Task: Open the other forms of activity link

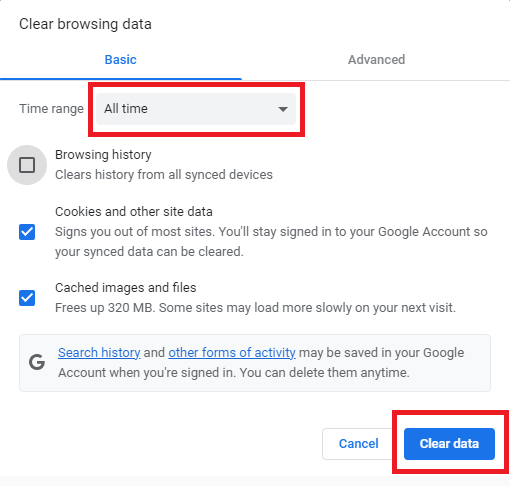Action: pos(232,353)
